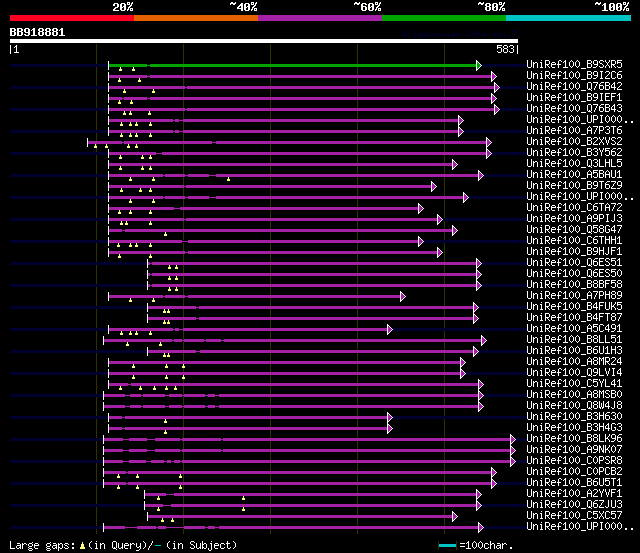Select the white BB918881 query sequence bar
The height and width of the screenshot is (553, 640).
tap(264, 41)
